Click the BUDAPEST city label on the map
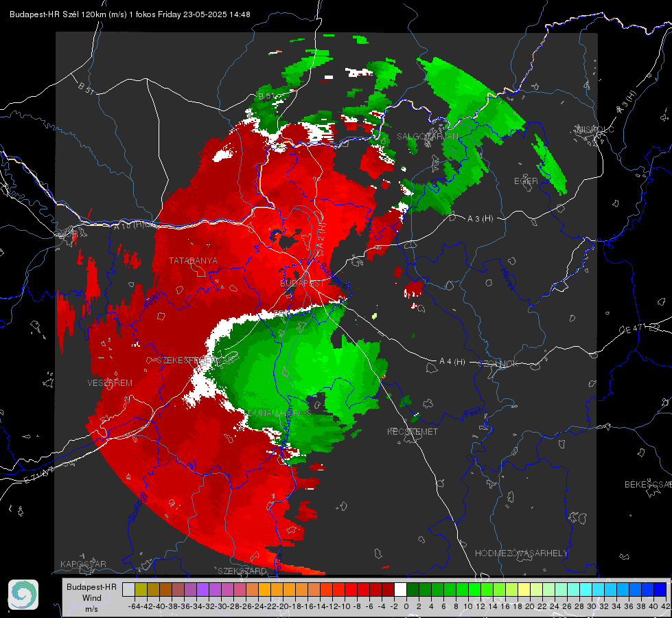Image resolution: width=672 pixels, height=618 pixels. point(302,283)
